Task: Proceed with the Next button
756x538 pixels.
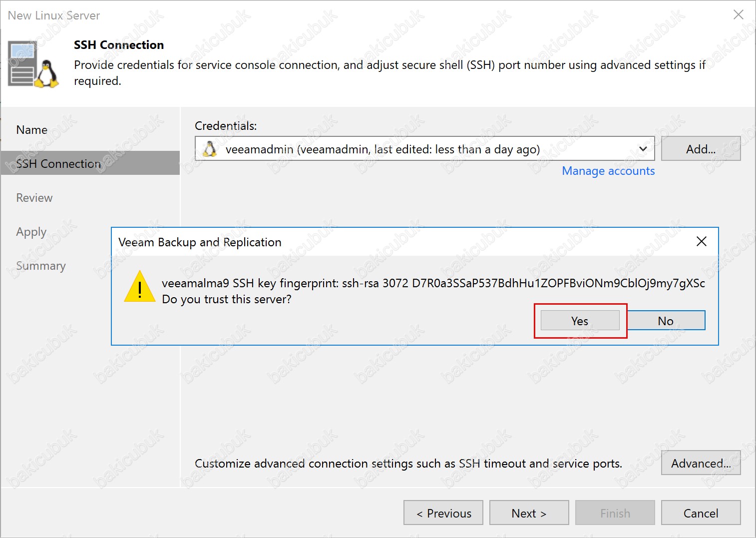Action: point(529,513)
